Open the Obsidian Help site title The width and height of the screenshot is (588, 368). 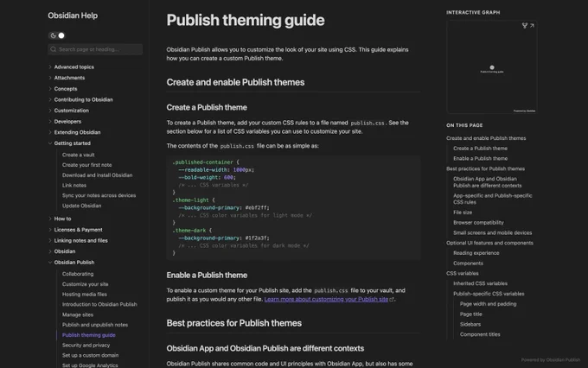click(x=73, y=16)
